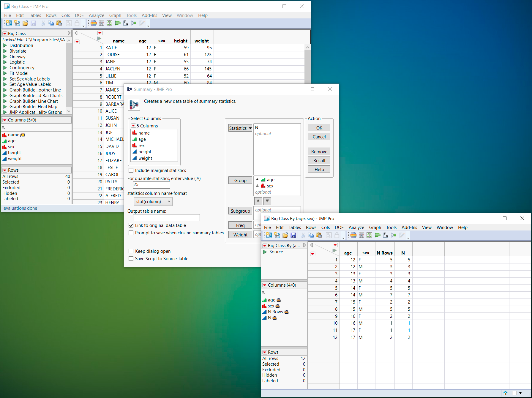This screenshot has height=398, width=532.
Task: Check the Keep dialog open option
Action: tap(131, 251)
